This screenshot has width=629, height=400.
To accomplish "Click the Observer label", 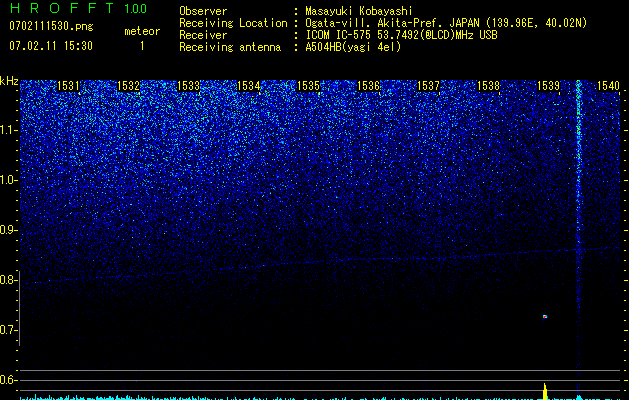I will pos(203,11).
